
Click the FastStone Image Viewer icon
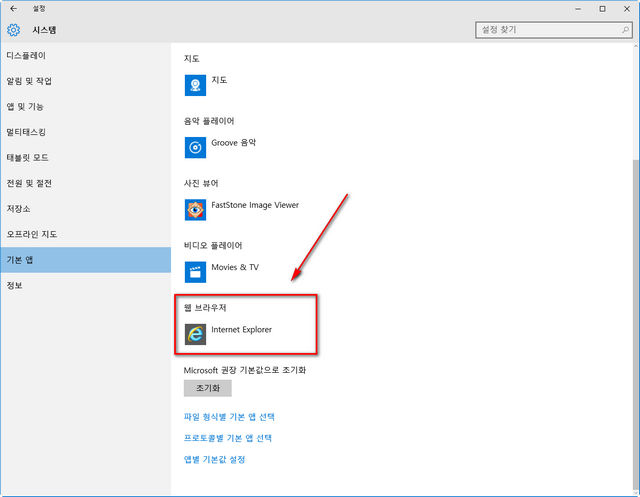click(x=195, y=210)
